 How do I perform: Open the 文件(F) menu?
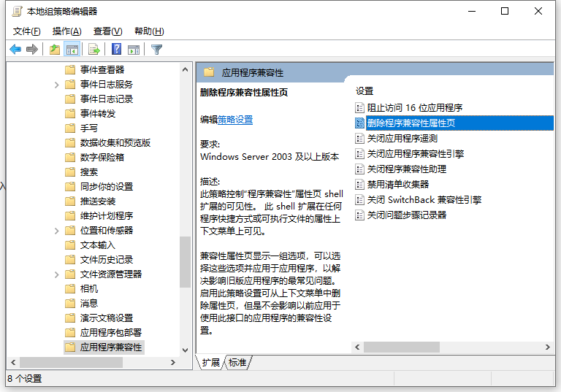(x=27, y=31)
